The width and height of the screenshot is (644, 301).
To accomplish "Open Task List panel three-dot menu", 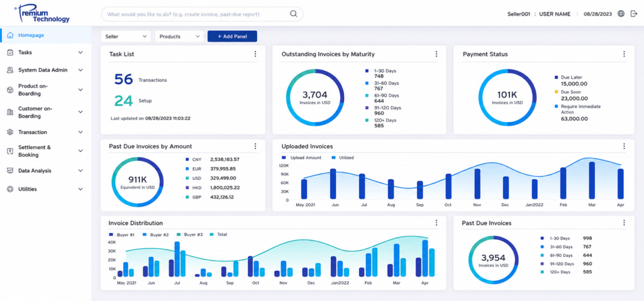I will point(255,54).
